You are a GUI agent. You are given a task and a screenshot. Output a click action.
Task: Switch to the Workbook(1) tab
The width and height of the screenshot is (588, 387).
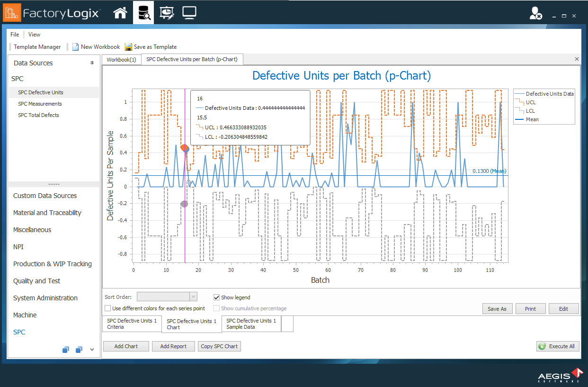(121, 60)
